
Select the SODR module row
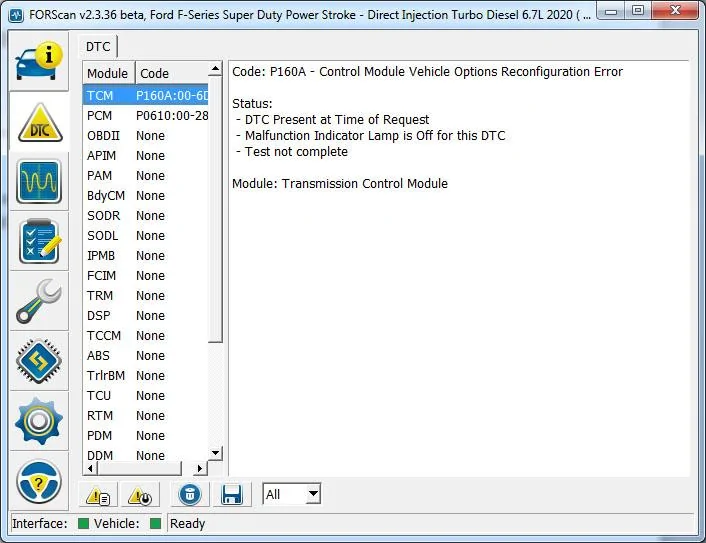coord(145,216)
